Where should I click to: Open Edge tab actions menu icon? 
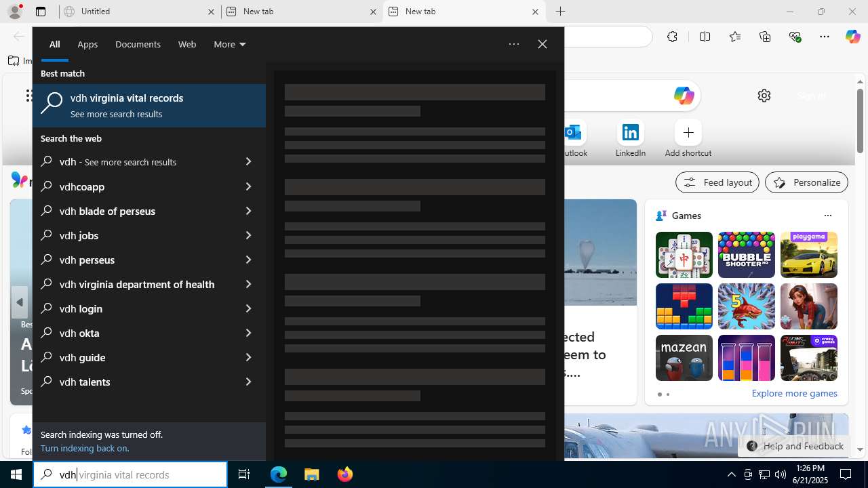(x=41, y=12)
